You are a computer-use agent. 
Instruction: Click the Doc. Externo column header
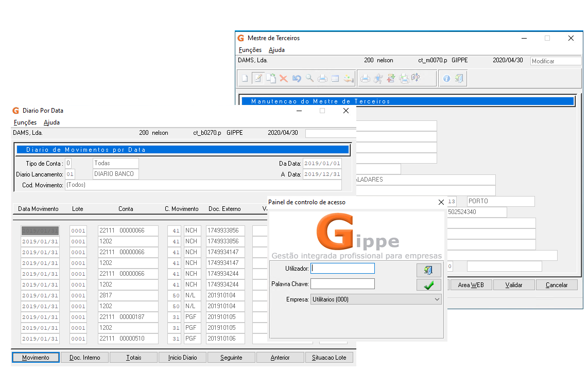click(x=224, y=209)
